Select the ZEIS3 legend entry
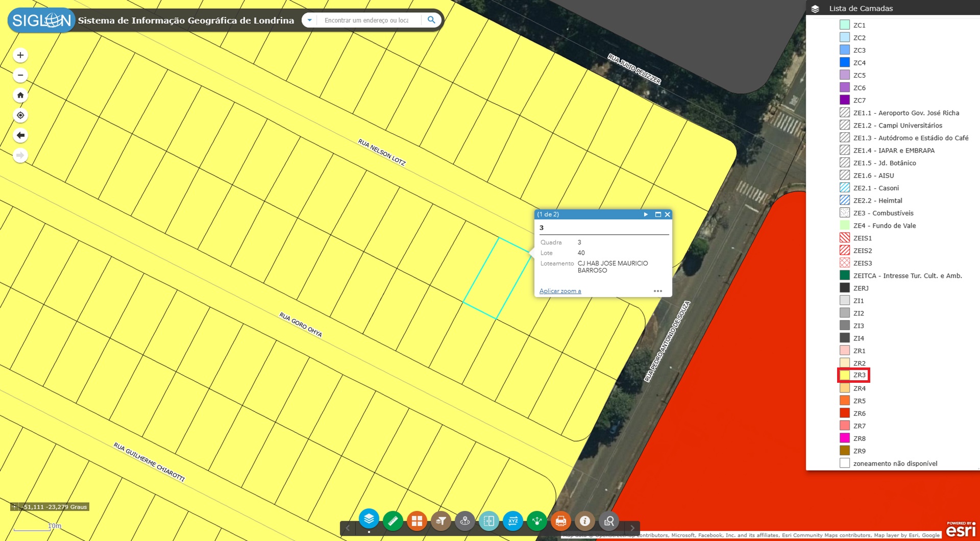 tap(863, 263)
